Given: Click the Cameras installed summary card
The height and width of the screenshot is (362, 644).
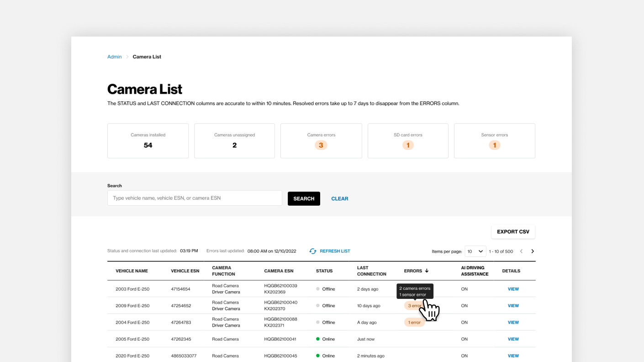Looking at the screenshot, I should [148, 141].
